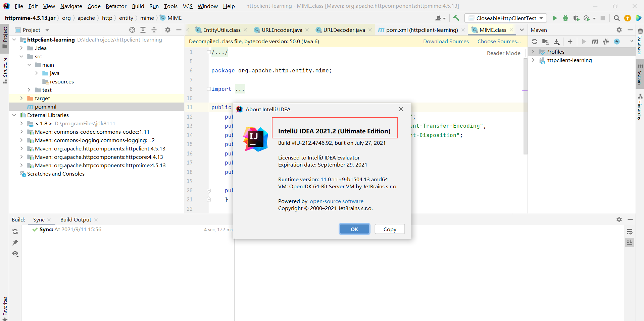This screenshot has height=321, width=644.
Task: Toggle scroll to end icon in Build output
Action: click(x=630, y=242)
